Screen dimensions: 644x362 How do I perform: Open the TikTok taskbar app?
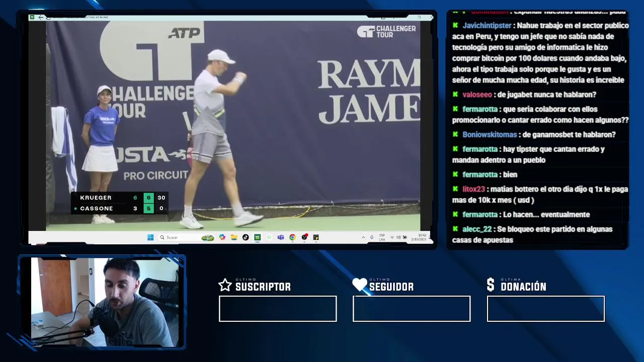click(x=246, y=237)
